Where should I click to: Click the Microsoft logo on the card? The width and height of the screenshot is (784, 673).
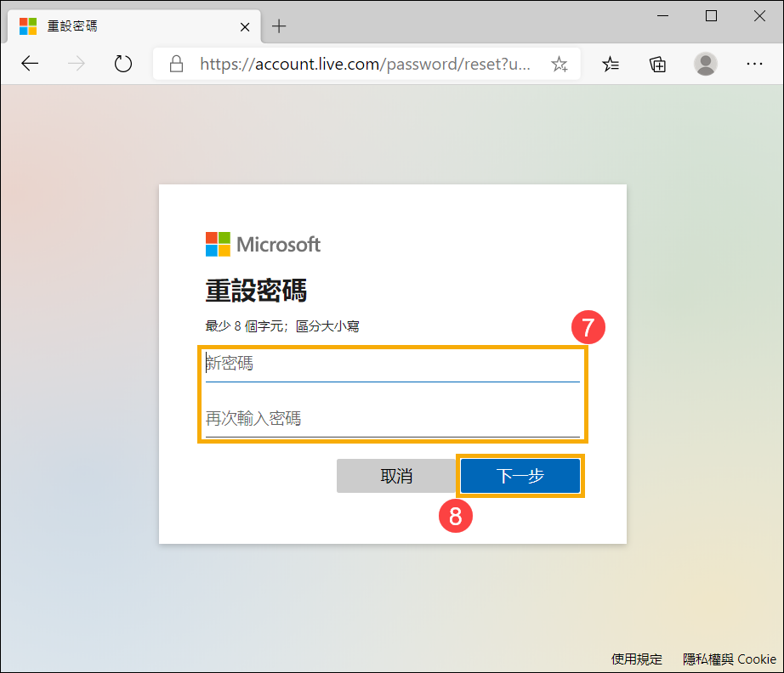(263, 245)
